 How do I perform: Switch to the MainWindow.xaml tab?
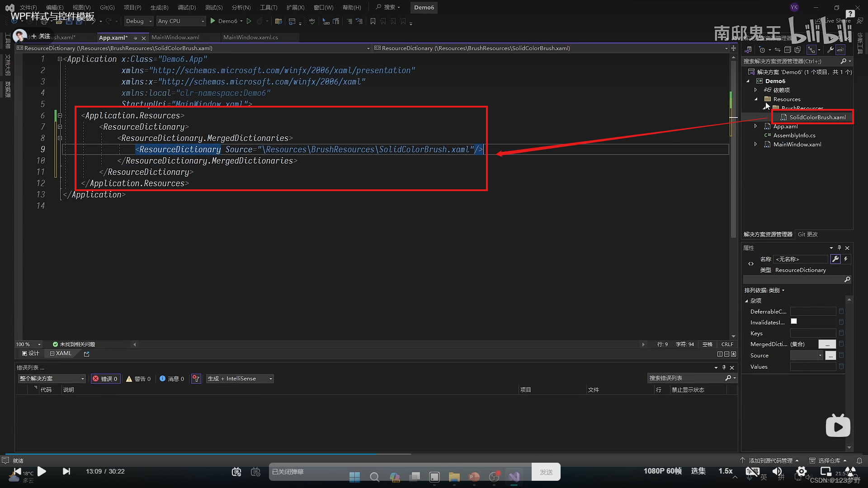(x=175, y=37)
